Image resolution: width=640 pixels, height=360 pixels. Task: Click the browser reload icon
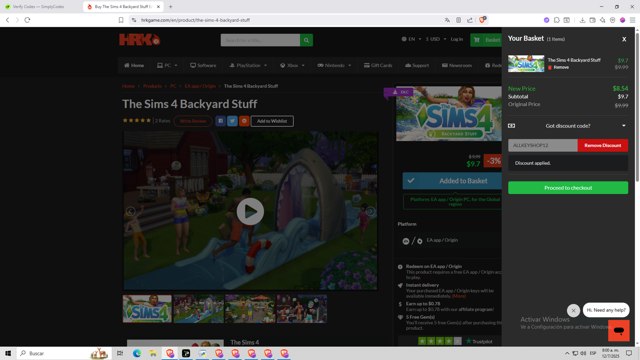(27, 20)
